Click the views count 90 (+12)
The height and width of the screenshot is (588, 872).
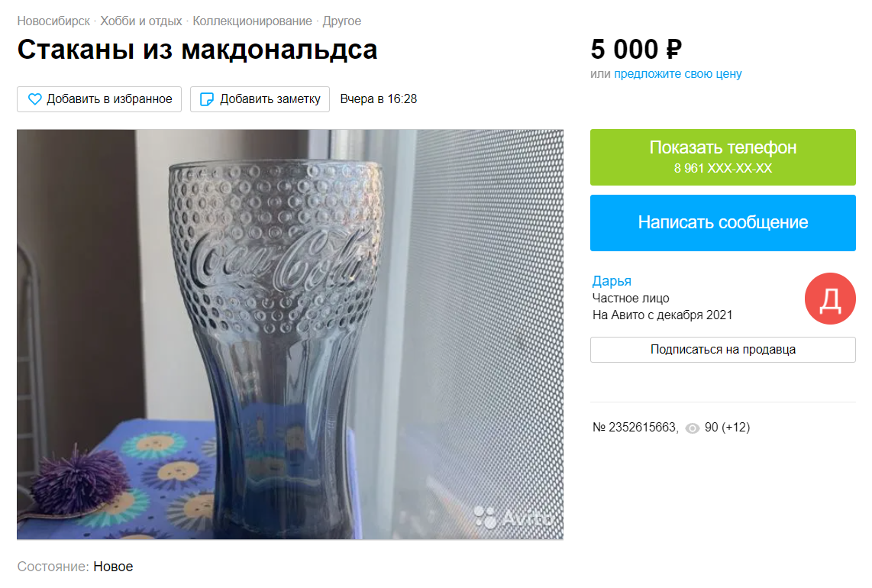[x=727, y=427]
